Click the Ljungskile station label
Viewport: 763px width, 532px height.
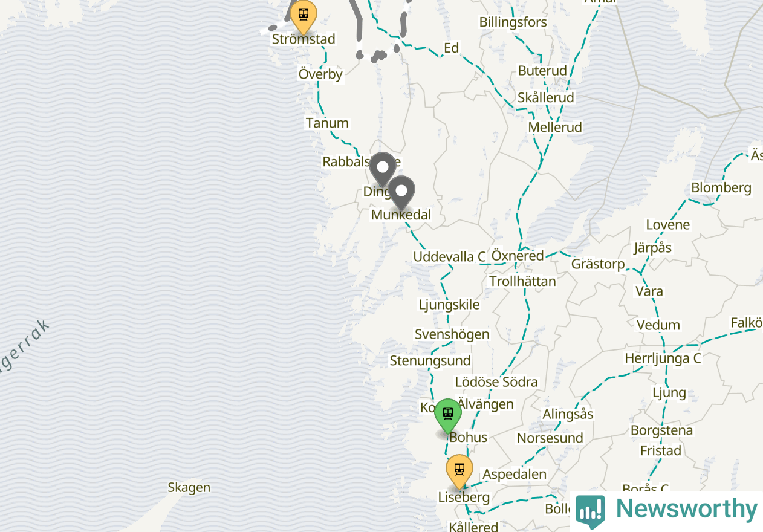[449, 305]
